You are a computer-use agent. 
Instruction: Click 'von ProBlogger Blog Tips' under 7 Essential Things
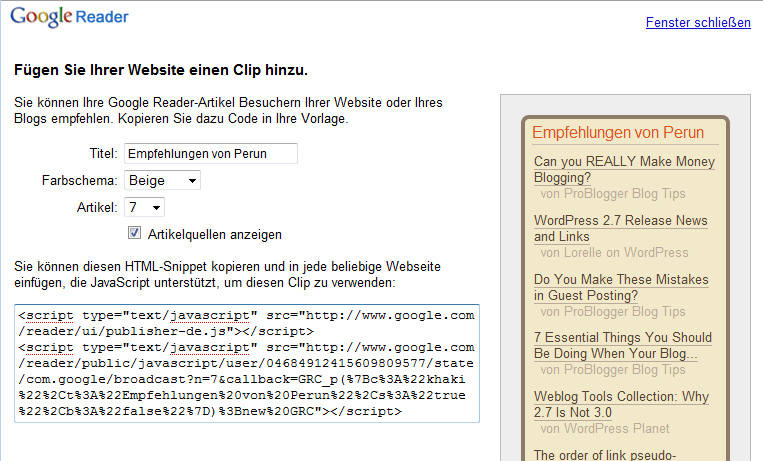(613, 369)
